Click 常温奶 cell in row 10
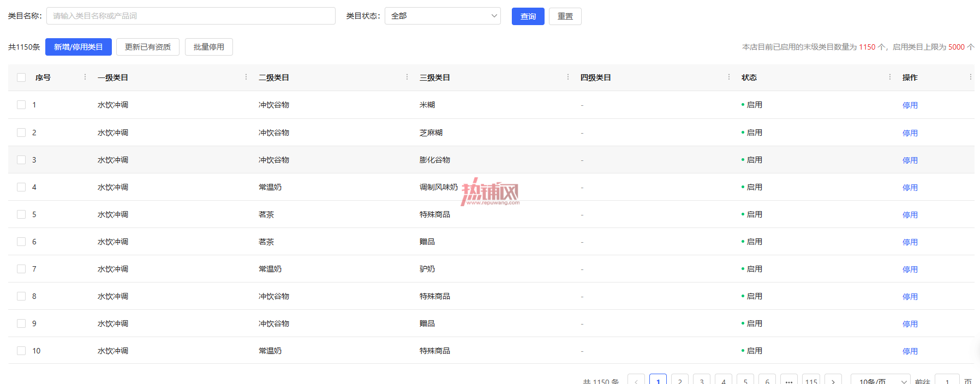Screen dimensions: 980x384 (270, 351)
